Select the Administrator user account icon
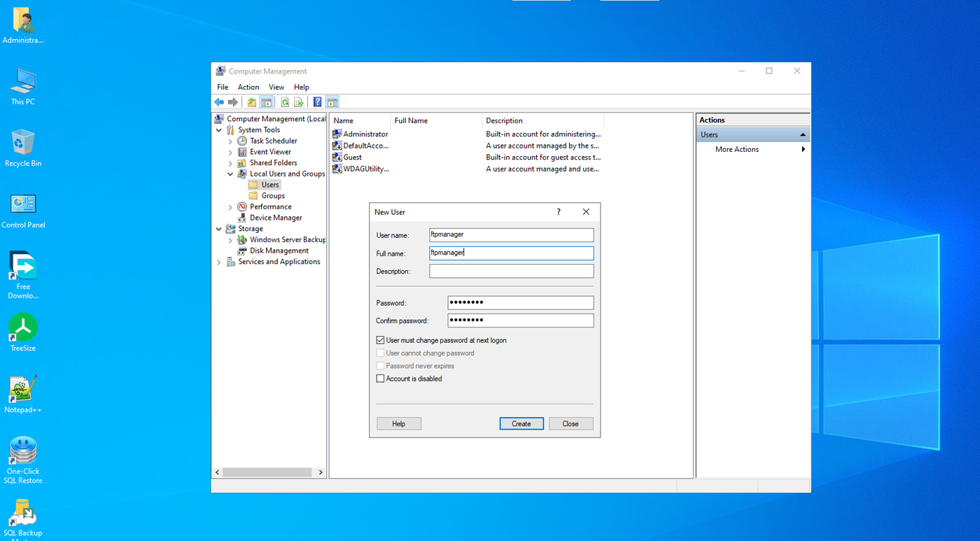 click(x=337, y=134)
